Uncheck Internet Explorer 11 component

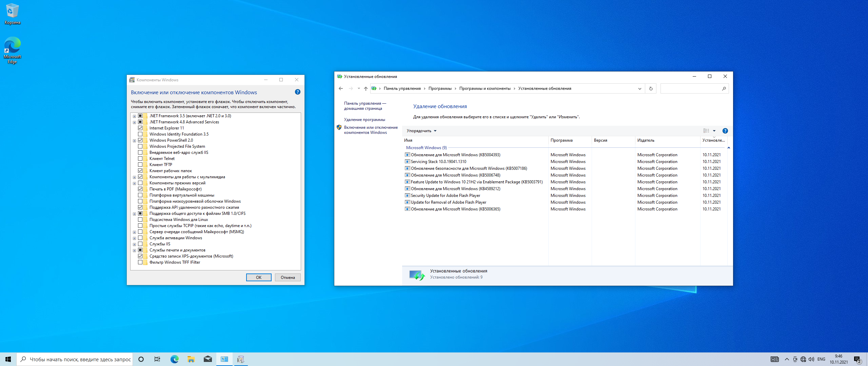click(140, 128)
